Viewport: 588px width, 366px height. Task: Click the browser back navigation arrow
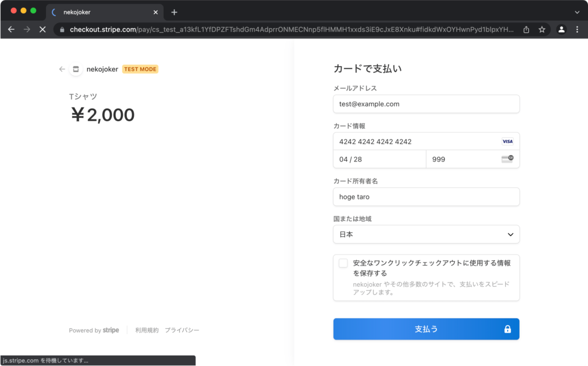[11, 29]
